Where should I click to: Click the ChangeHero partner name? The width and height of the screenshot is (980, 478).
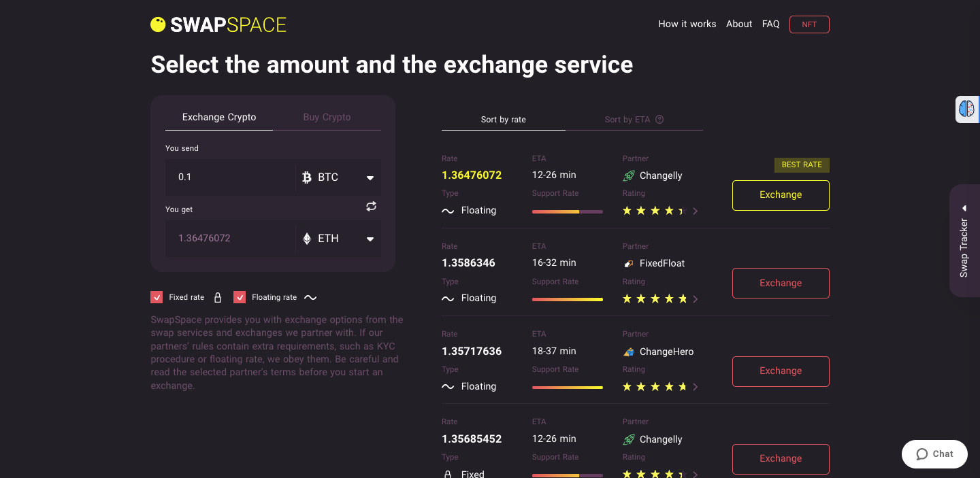point(667,352)
